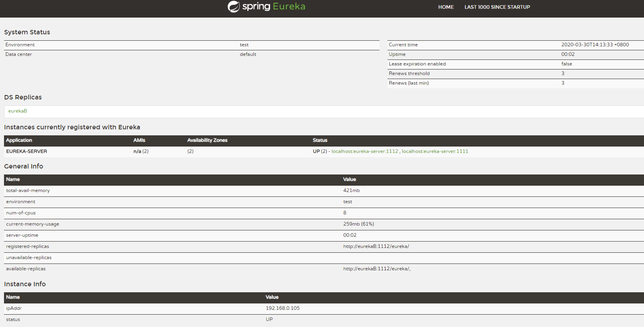Click the Renews (last min) label
Screen dimensions: 644x327
coord(409,83)
